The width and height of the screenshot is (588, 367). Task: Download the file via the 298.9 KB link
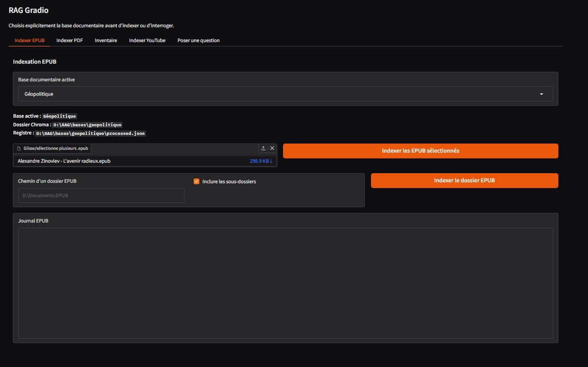(261, 161)
